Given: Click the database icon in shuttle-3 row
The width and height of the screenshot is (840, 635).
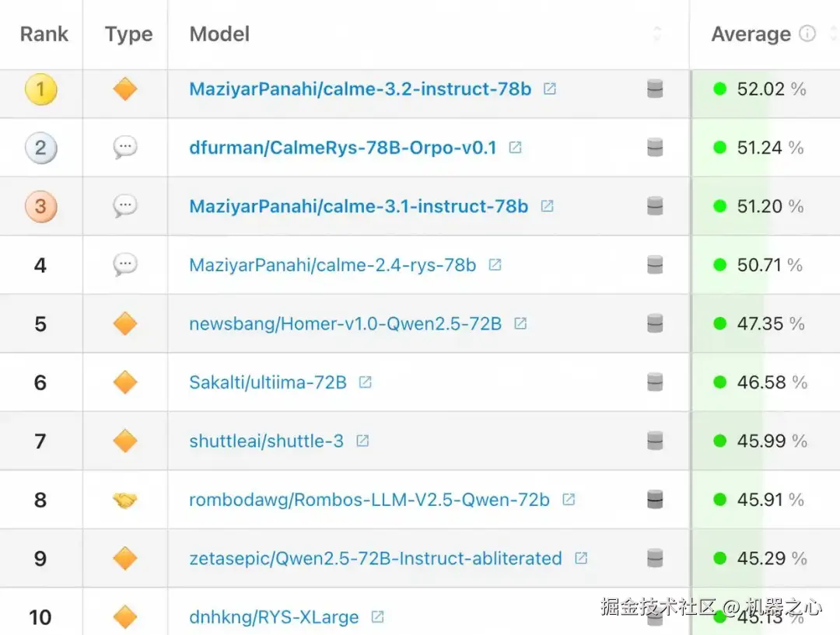Looking at the screenshot, I should [x=655, y=441].
